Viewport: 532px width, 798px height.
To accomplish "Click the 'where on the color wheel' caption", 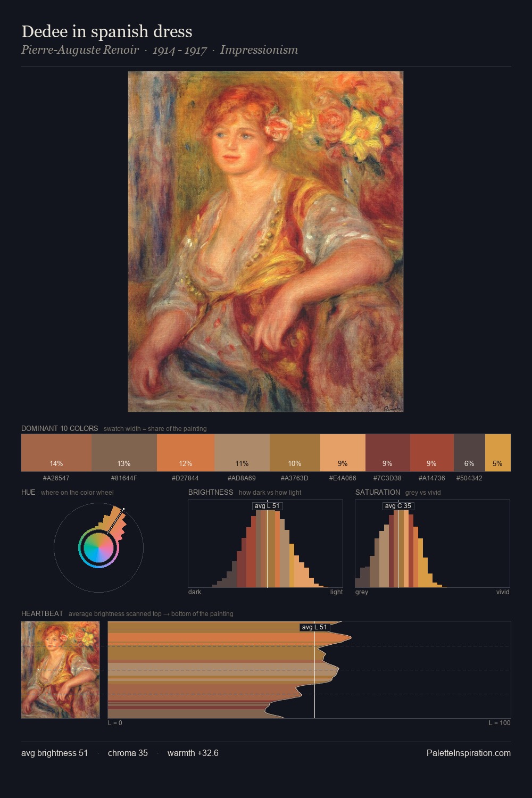I will 77,493.
